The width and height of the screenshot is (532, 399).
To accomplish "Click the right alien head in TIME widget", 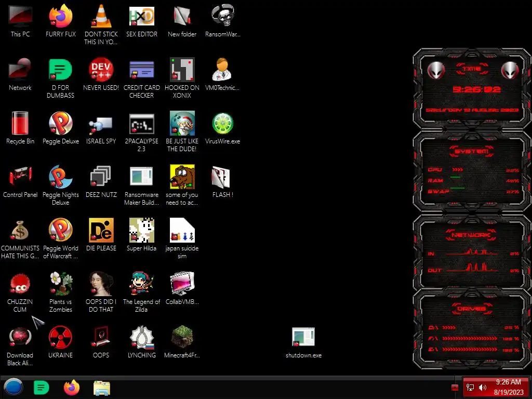I will (510, 71).
